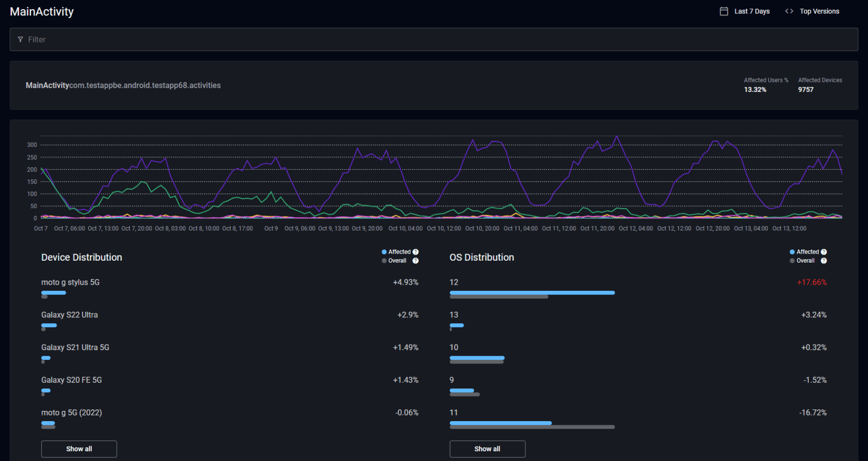This screenshot has height=461, width=868.
Task: Toggle the Affected legend in Device Distribution
Action: (397, 251)
